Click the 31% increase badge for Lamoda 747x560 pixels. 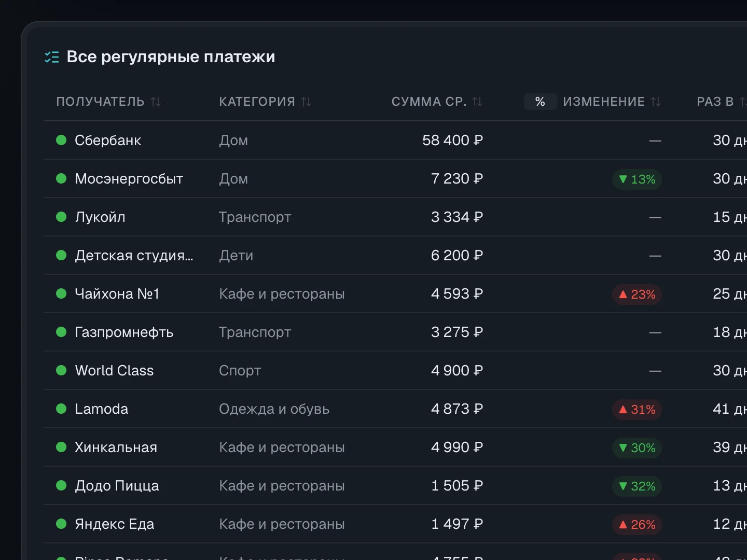[637, 410]
